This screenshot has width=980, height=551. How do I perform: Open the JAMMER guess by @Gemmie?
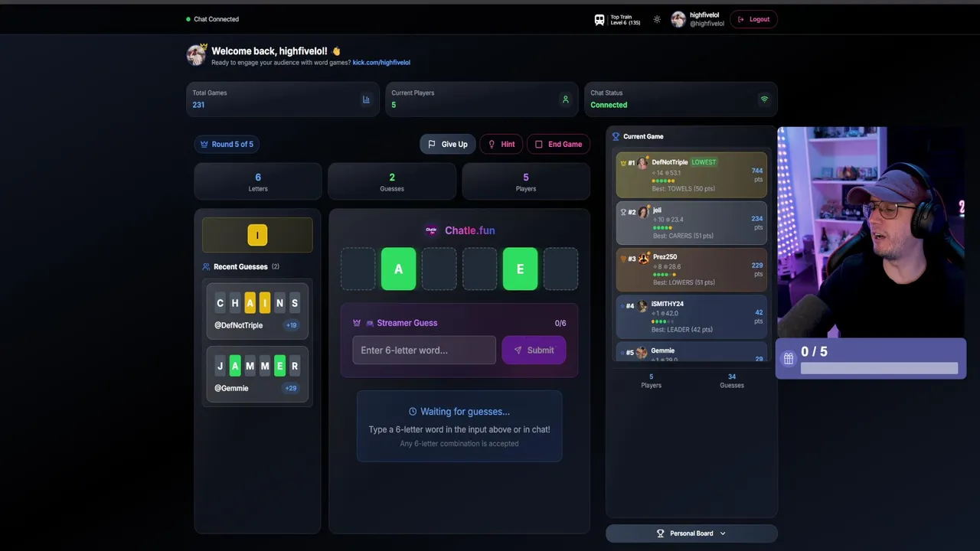click(x=257, y=373)
